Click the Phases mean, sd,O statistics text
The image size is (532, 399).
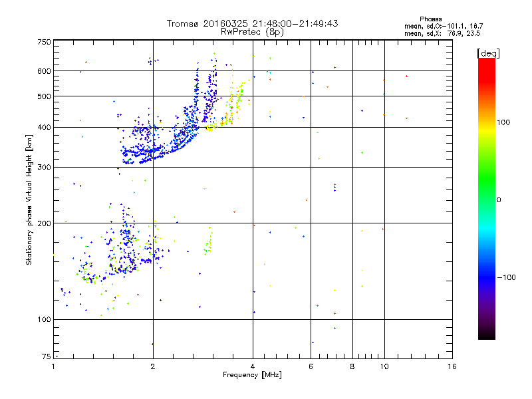tap(444, 23)
